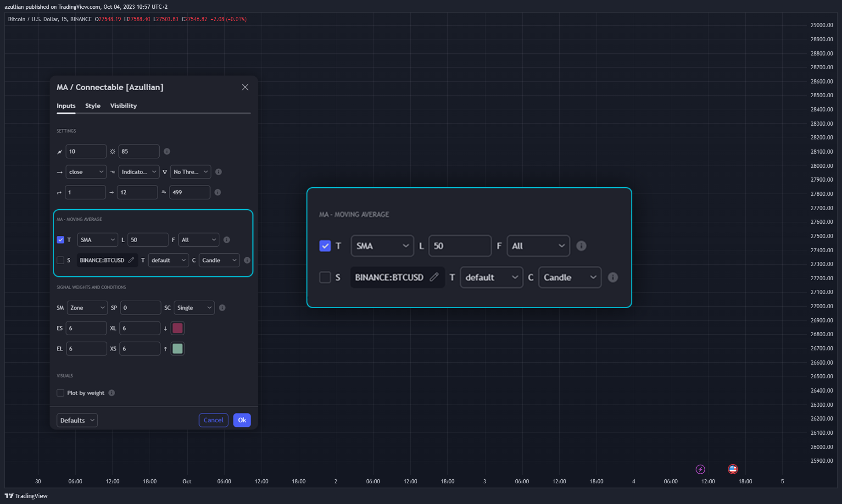Switch to the Visibility tab
The image size is (842, 504).
point(123,106)
